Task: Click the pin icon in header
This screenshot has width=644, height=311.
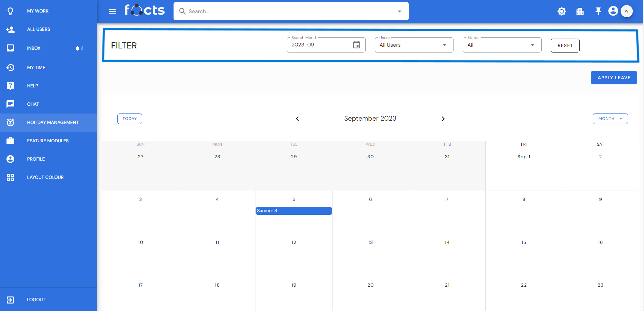Action: tap(598, 12)
